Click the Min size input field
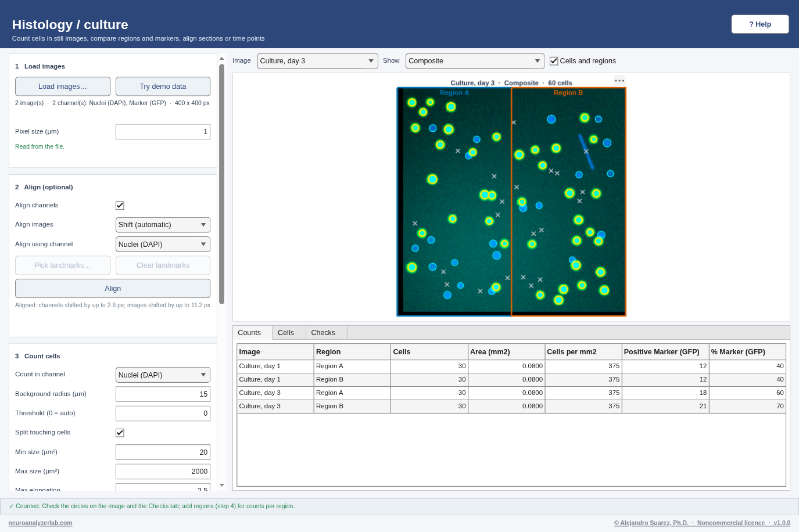 tap(163, 452)
